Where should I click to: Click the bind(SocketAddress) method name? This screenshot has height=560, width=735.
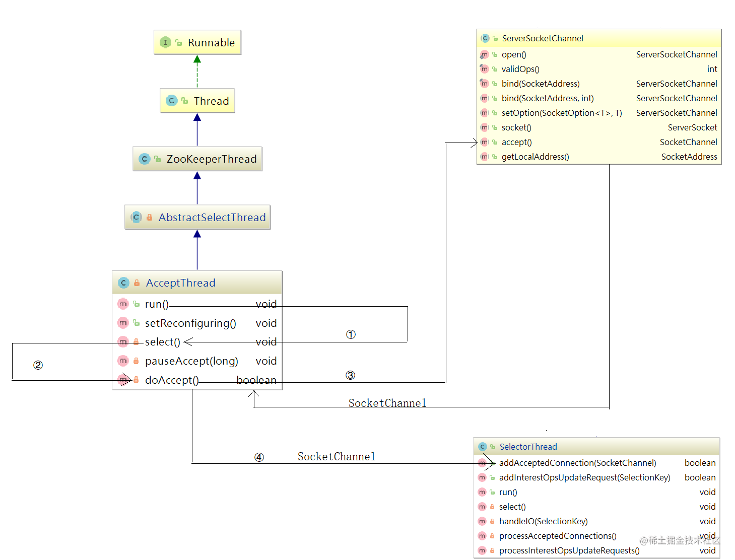coord(541,84)
